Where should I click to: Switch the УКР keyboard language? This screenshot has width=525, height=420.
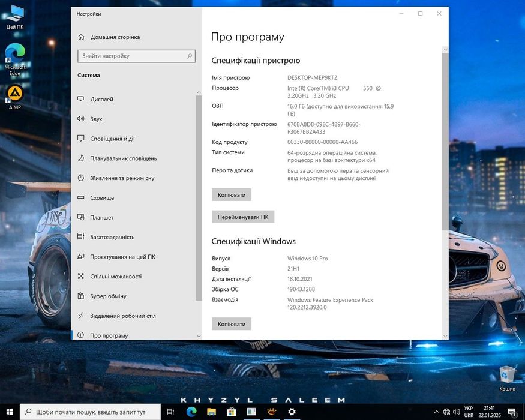469,412
